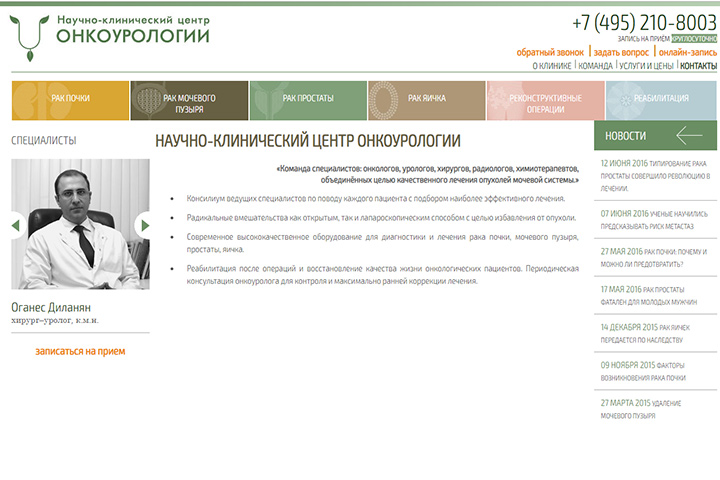Show next specialist with right arrow
Screen dimensions: 720x480
(143, 226)
